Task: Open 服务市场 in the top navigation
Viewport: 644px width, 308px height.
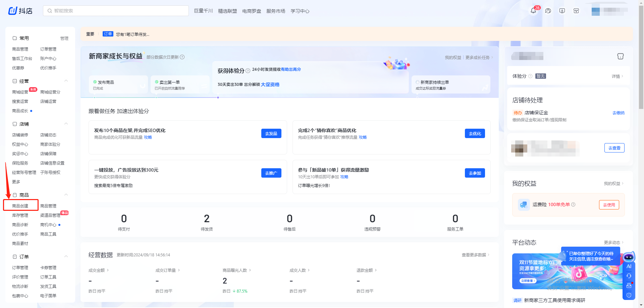Action: click(x=276, y=11)
